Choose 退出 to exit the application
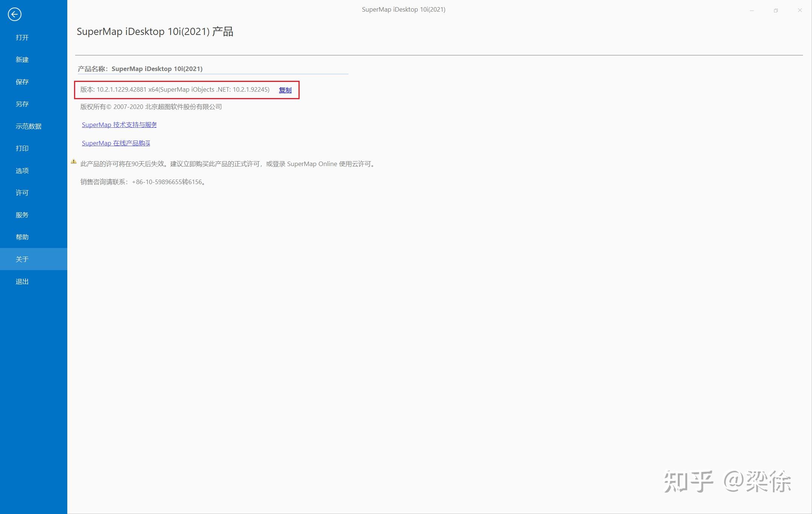 [x=33, y=281]
